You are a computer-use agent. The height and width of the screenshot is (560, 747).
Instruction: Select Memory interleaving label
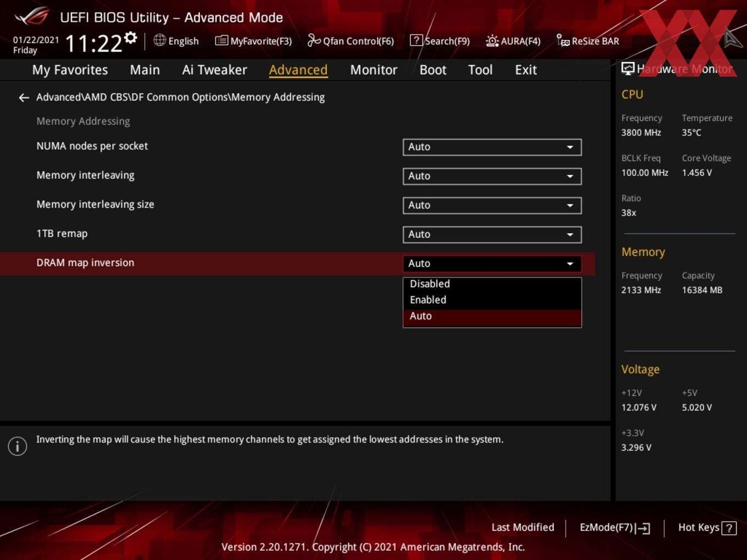[85, 175]
